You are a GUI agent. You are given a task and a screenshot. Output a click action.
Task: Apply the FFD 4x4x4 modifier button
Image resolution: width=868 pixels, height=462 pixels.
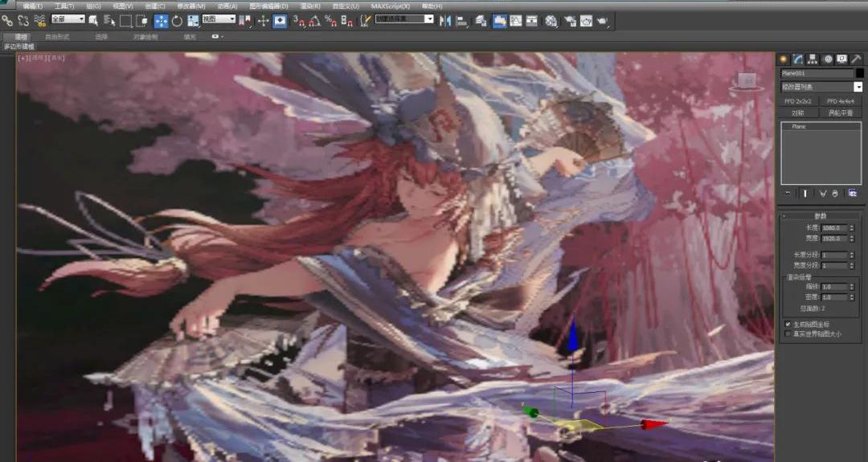[x=841, y=101]
